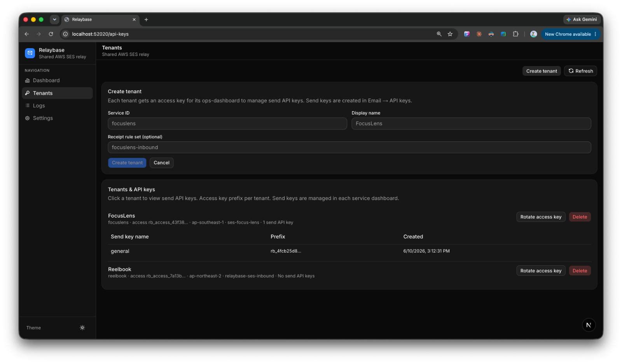Rotate access key for FocusLens
This screenshot has width=622, height=364.
[541, 217]
